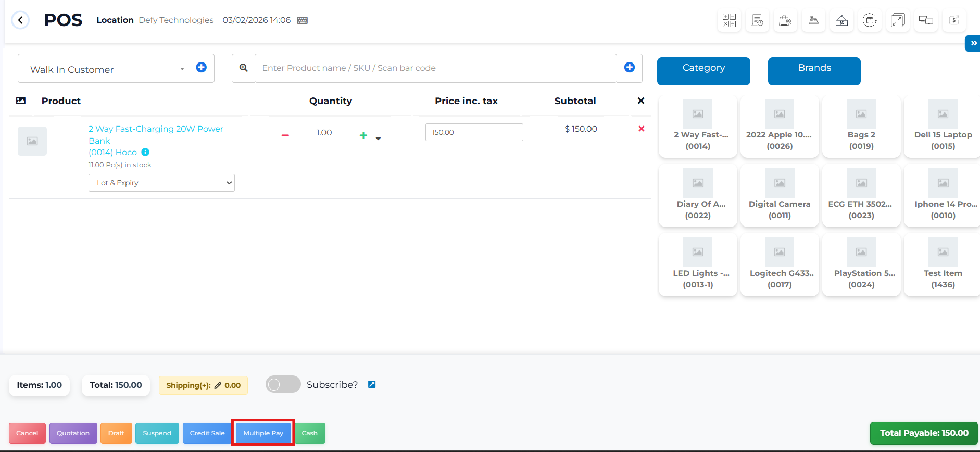
Task: Expand the blue double-chevron side panel
Action: pyautogui.click(x=973, y=43)
